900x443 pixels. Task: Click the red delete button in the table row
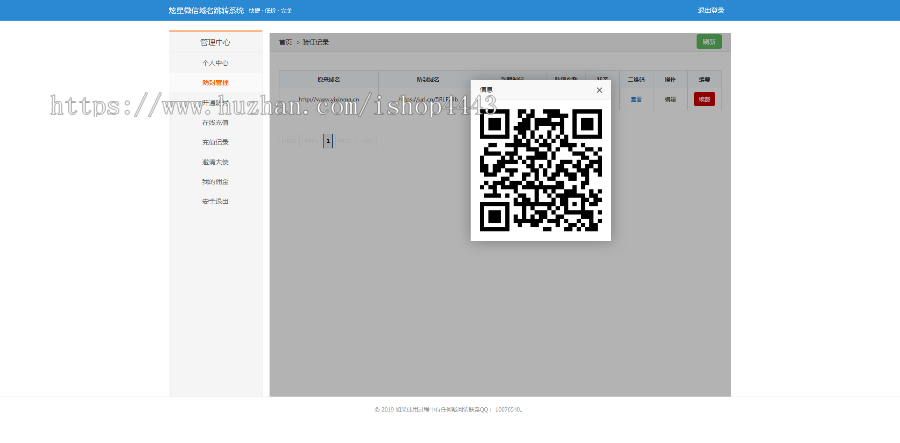704,99
